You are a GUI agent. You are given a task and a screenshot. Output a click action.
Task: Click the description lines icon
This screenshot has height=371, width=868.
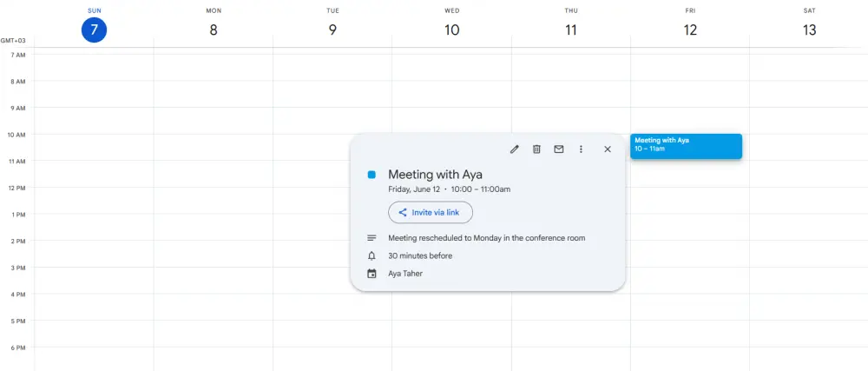point(372,238)
